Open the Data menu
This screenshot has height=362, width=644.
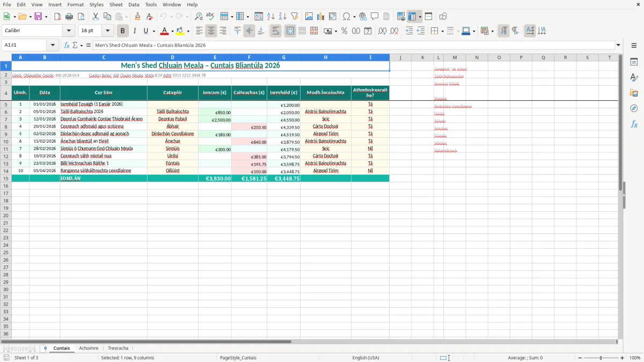click(x=134, y=4)
